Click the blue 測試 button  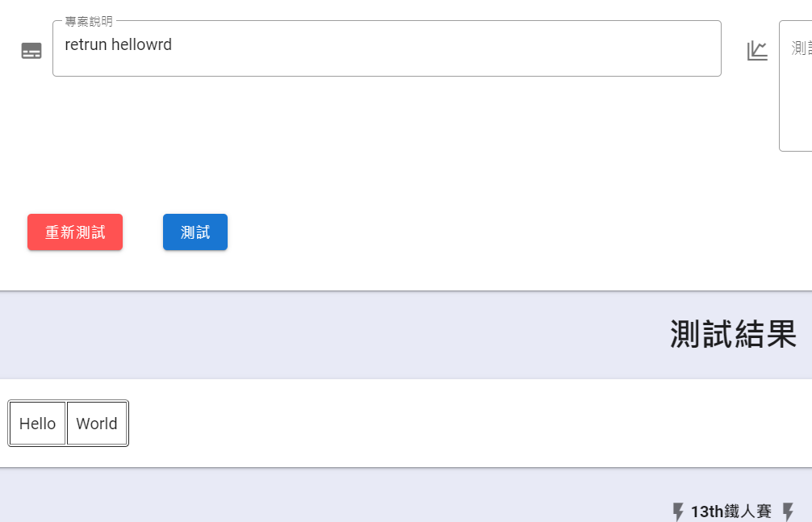[195, 232]
